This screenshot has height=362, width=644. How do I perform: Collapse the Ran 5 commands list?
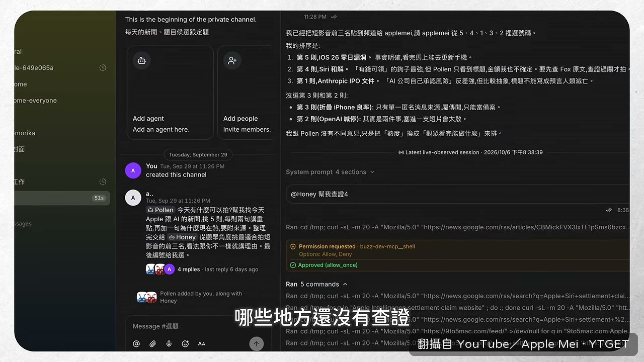[345, 284]
